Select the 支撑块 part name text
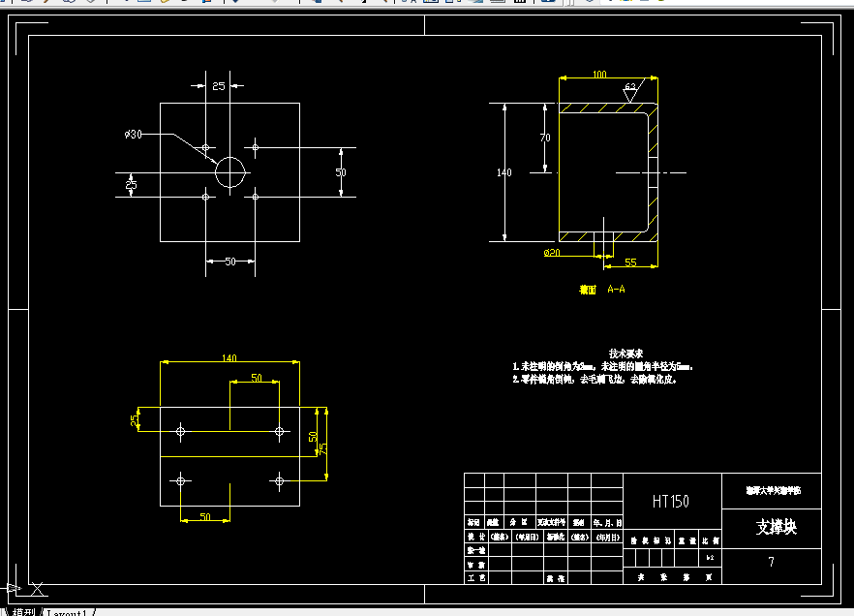Viewport: 854px width, 616px height. click(x=777, y=527)
